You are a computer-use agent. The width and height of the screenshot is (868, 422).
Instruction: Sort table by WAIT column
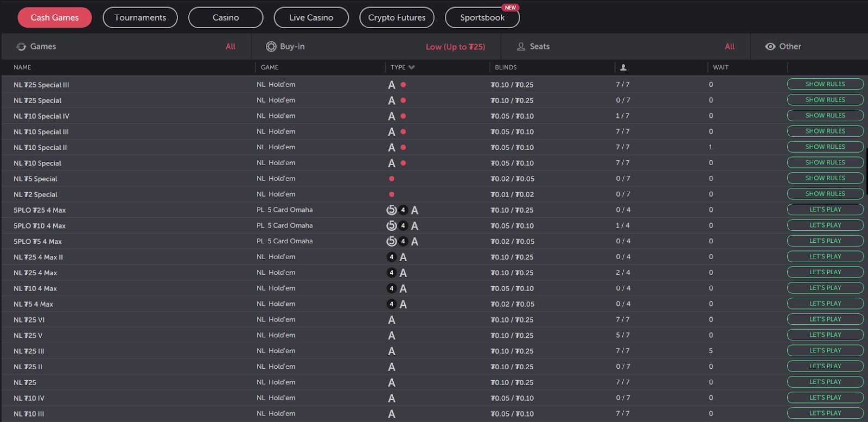(x=720, y=67)
